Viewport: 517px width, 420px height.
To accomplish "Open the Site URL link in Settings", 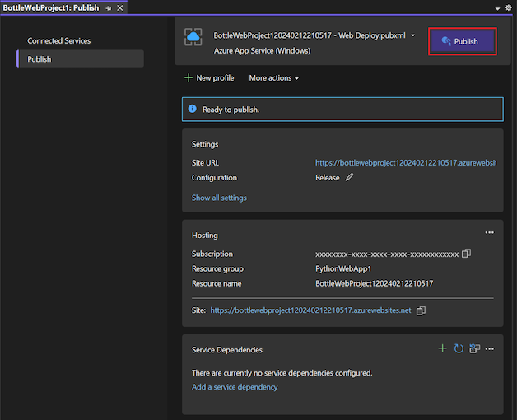I will (406, 163).
